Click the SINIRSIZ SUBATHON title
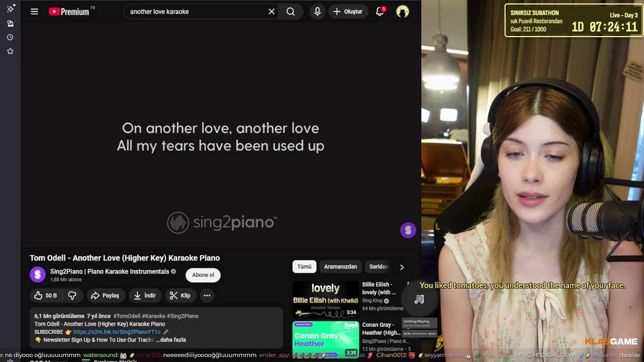 click(534, 13)
